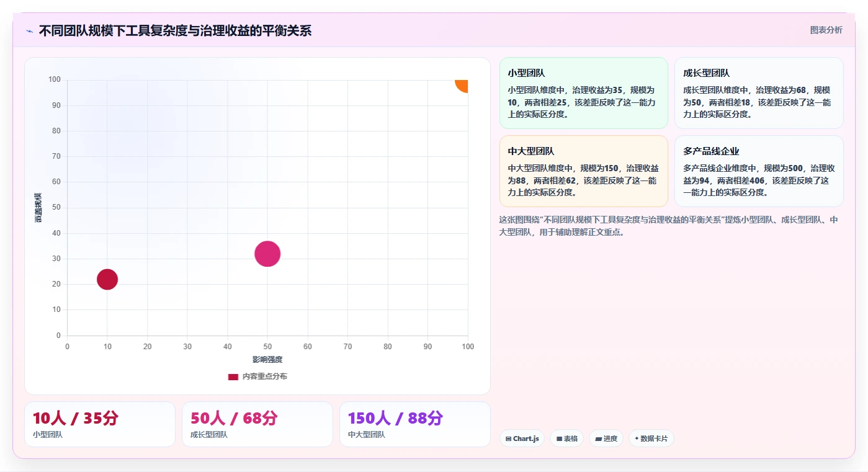This screenshot has height=472, width=868.
Task: Click the 覆盖规模 y-axis label
Action: click(38, 208)
